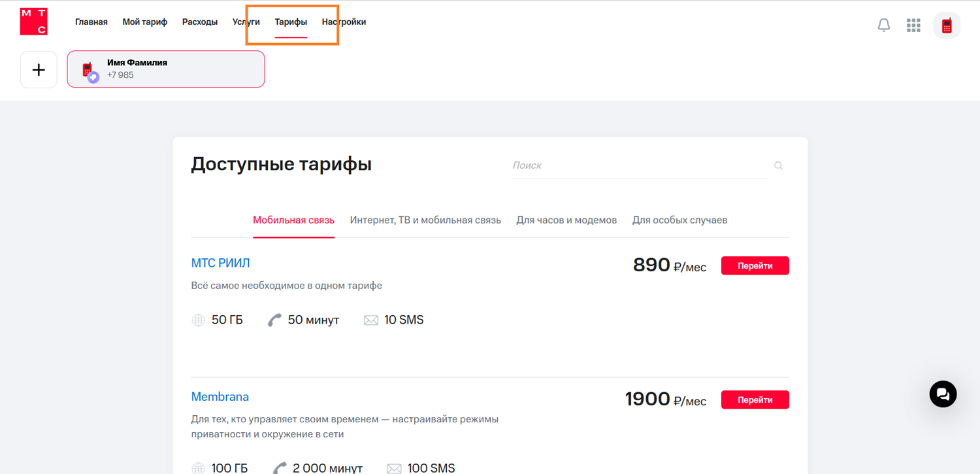
Task: Click the phone icon in account card
Action: pyautogui.click(x=90, y=71)
